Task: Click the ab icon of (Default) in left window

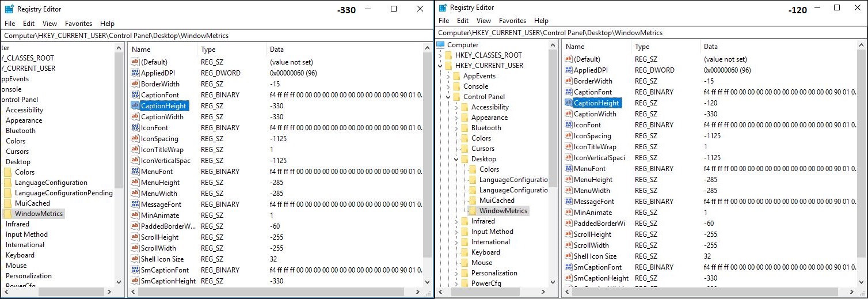Action: pyautogui.click(x=135, y=62)
